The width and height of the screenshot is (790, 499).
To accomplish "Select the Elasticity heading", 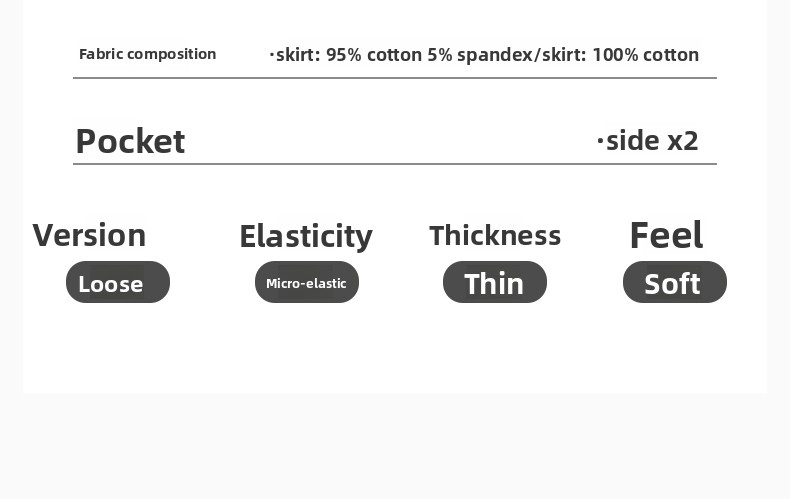I will pyautogui.click(x=305, y=236).
